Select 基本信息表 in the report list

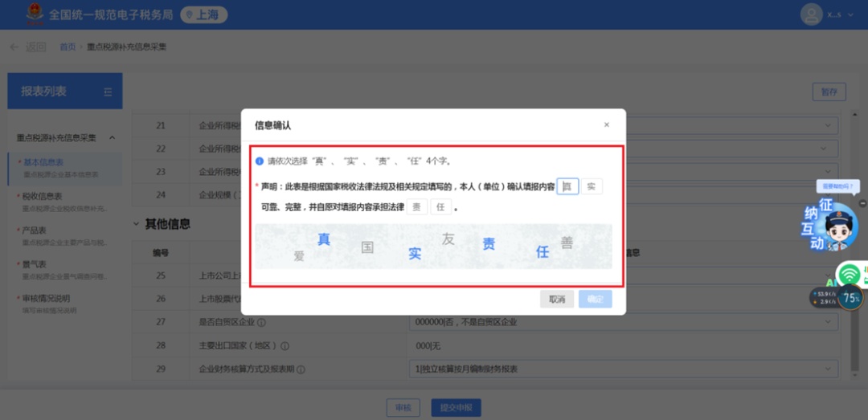(65, 168)
